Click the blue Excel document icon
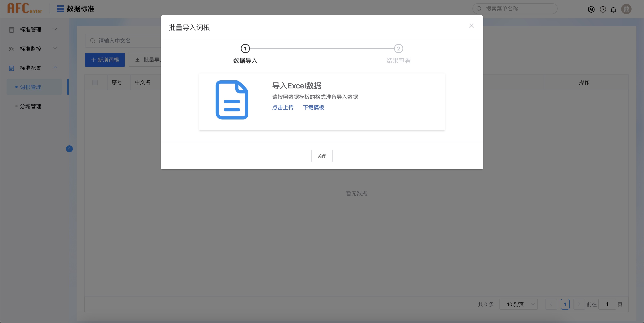The image size is (644, 323). (x=232, y=100)
